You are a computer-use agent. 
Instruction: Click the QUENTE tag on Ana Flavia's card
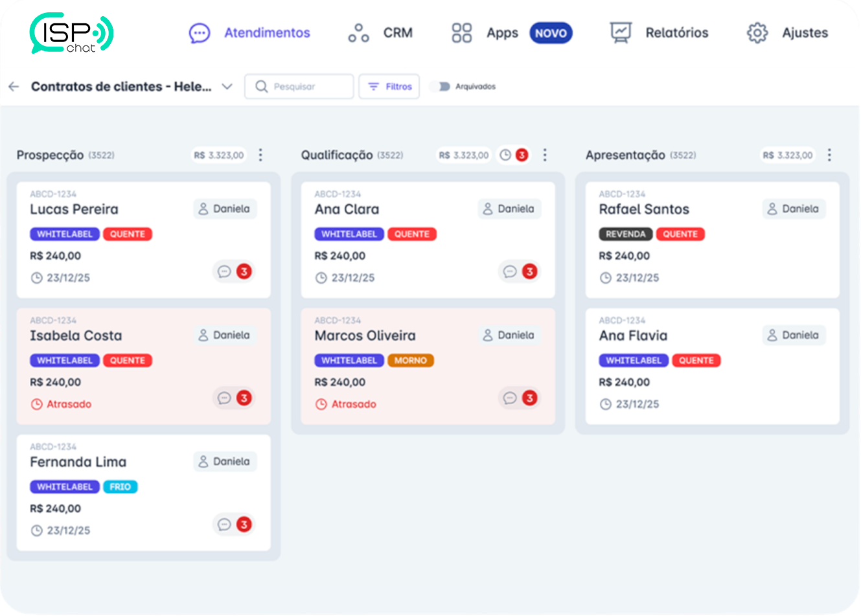pyautogui.click(x=696, y=360)
